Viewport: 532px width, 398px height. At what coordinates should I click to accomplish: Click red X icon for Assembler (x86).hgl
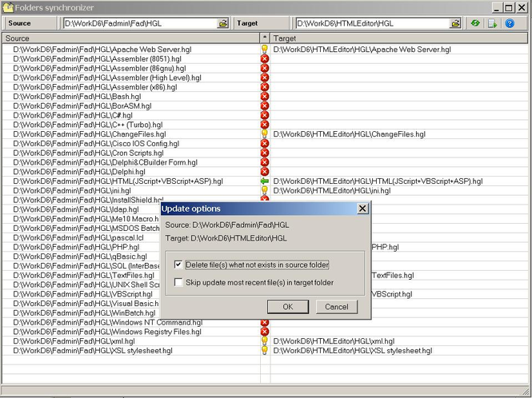point(265,87)
